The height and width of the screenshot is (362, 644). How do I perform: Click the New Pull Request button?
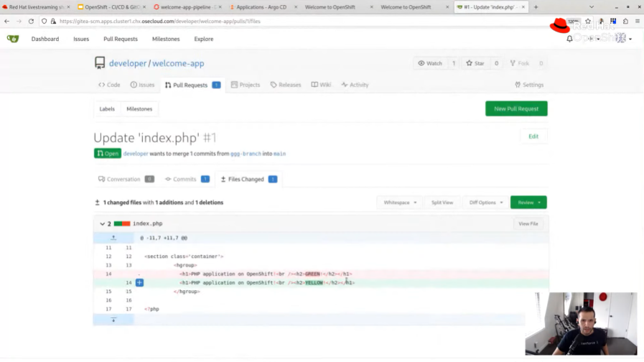516,109
